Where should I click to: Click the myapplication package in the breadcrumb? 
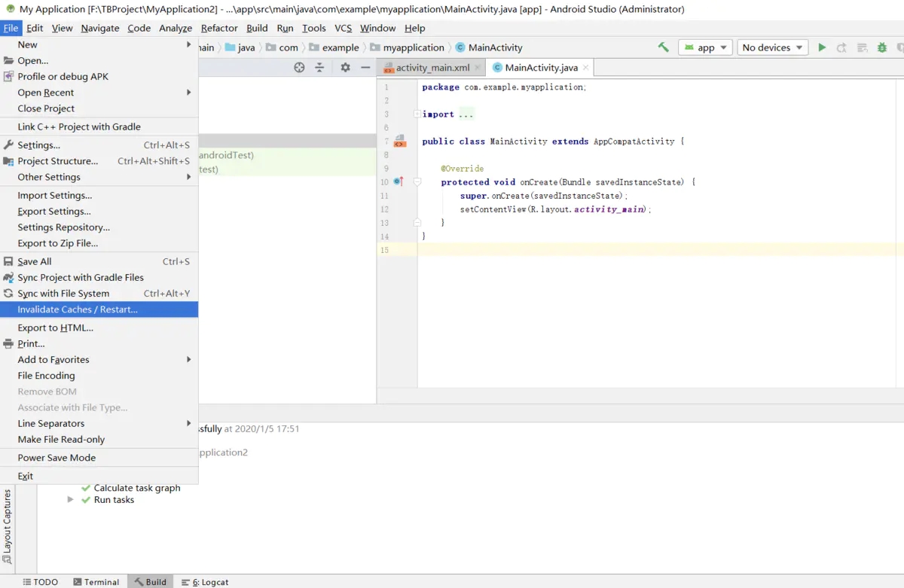407,47
